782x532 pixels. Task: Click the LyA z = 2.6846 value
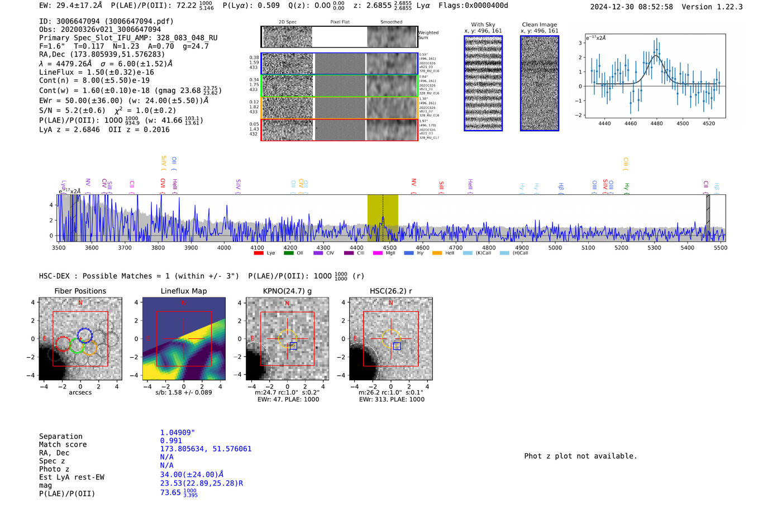(x=69, y=130)
